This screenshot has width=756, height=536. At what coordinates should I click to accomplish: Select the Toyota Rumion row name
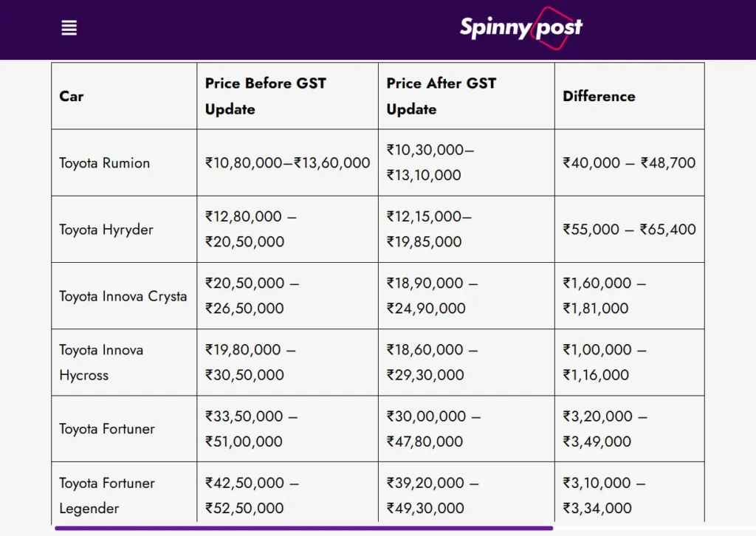[x=105, y=163]
